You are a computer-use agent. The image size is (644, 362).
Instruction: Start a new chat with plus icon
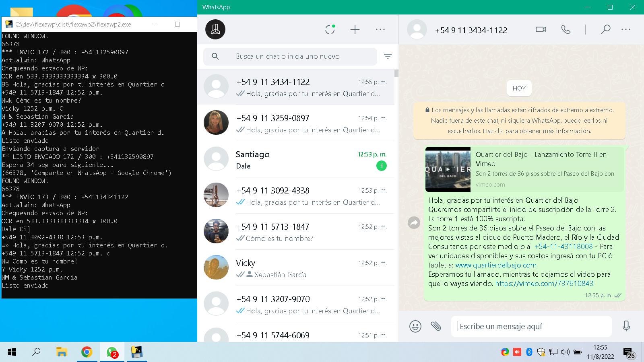355,29
